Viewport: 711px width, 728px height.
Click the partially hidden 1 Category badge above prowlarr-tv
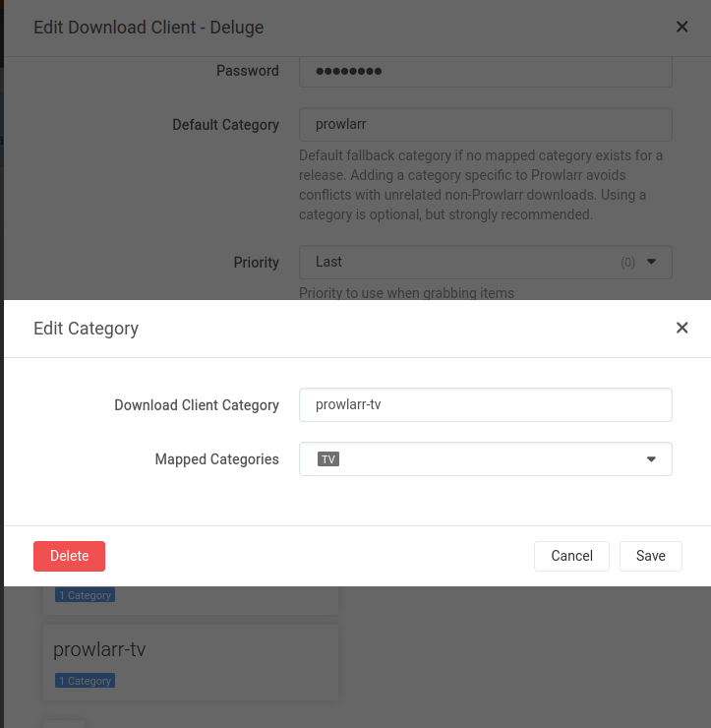click(x=85, y=595)
